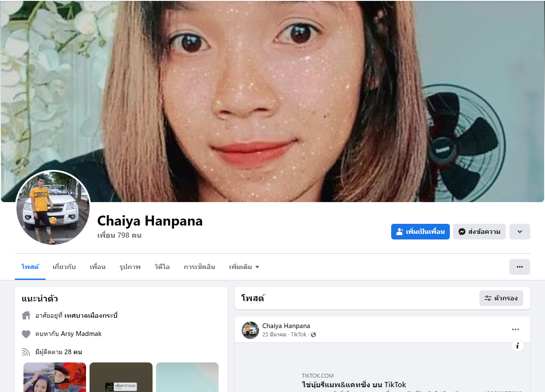The image size is (545, 392).
Task: Click the house icon beside อาศัยอยู่ที่
Action: point(26,316)
